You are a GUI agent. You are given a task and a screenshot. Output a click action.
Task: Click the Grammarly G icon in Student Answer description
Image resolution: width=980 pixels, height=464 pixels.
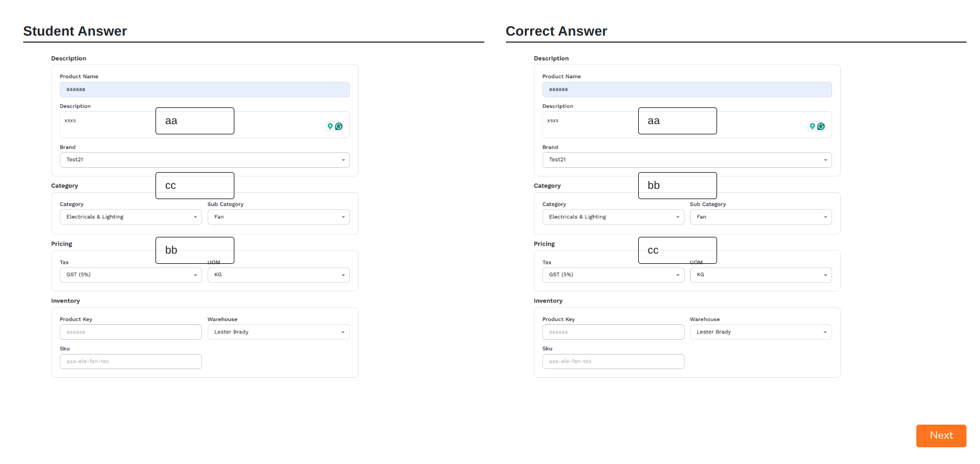pos(339,126)
